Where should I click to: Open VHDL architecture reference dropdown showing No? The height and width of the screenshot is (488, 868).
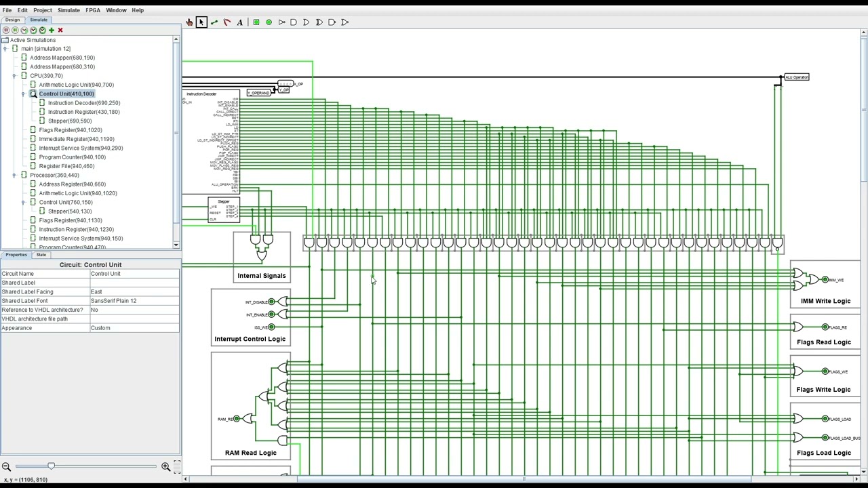click(x=135, y=310)
